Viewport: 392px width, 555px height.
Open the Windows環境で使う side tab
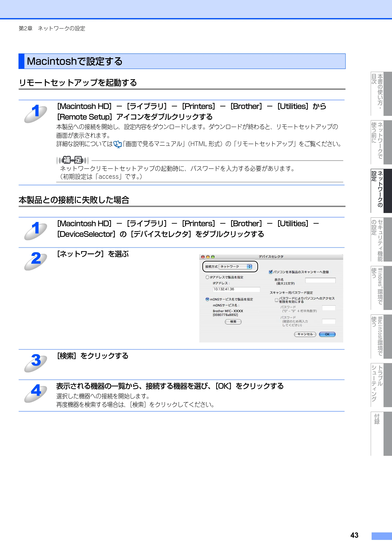point(381,288)
